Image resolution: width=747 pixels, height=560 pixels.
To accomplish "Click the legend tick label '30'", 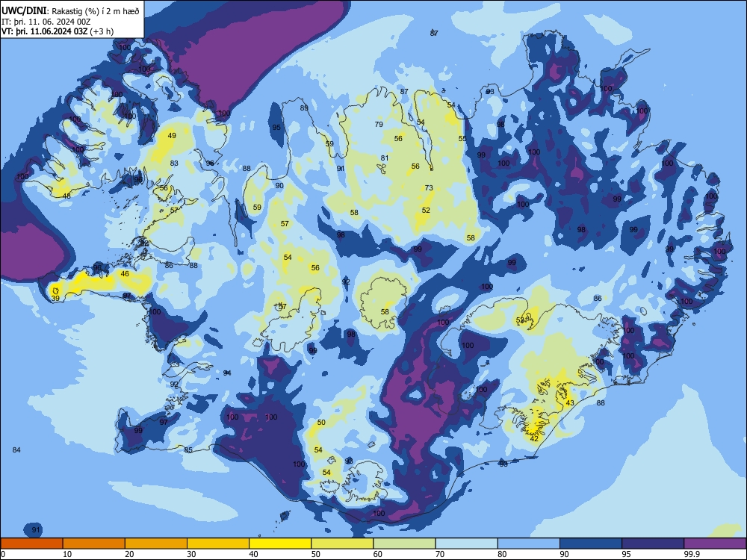I will click(x=191, y=554).
